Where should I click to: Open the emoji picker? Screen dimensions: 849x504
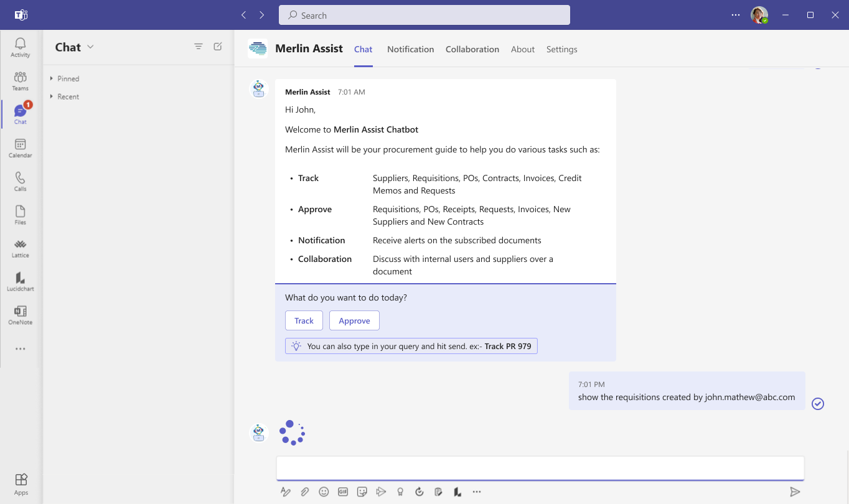[324, 492]
